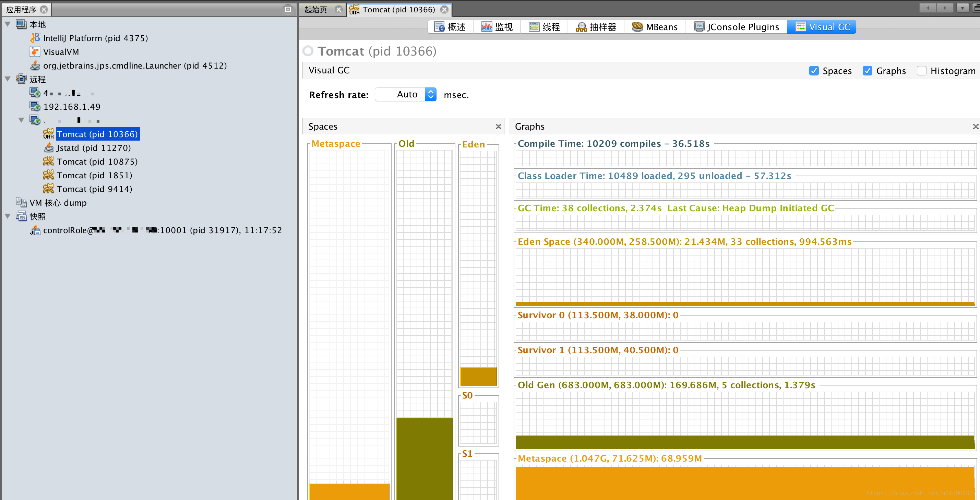
Task: Click the Old Gen graph area
Action: point(745,420)
